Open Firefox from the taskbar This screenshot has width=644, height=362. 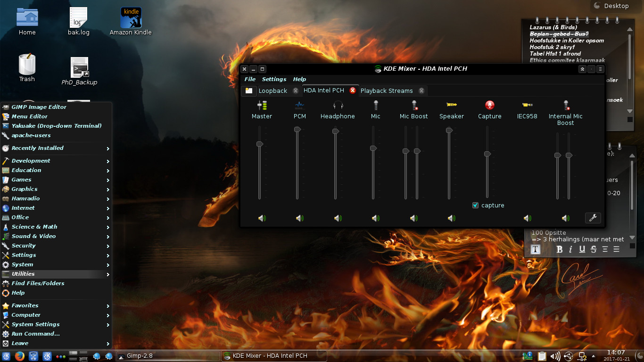pyautogui.click(x=20, y=356)
